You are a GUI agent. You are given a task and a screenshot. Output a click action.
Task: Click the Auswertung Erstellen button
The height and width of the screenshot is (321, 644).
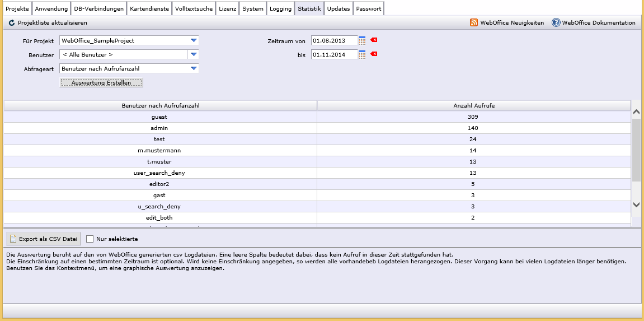click(x=101, y=82)
